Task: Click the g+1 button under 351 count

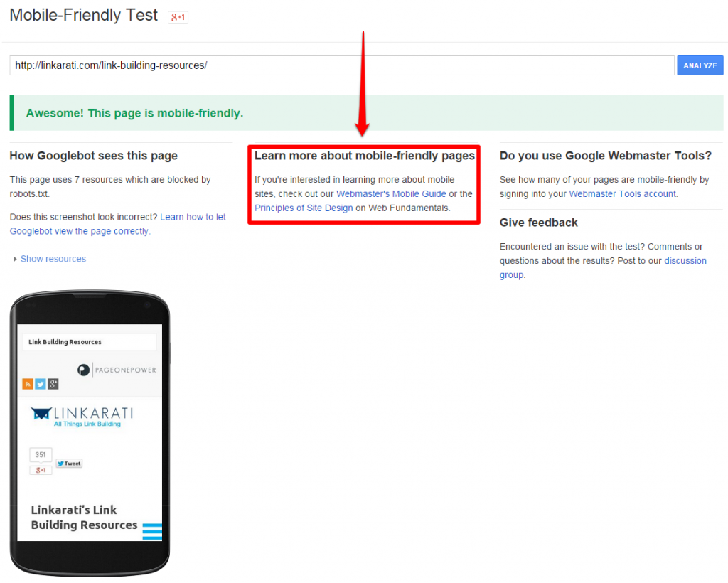Action: click(41, 470)
